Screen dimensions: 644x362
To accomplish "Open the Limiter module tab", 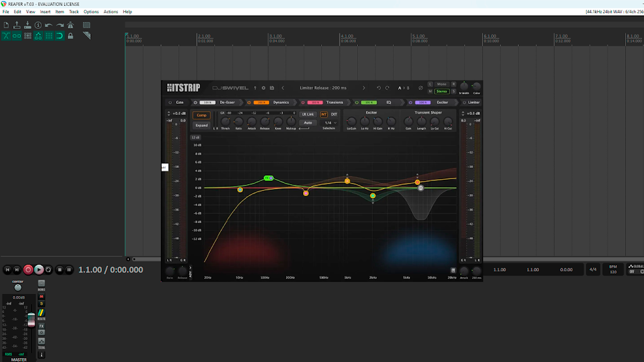I will (474, 102).
